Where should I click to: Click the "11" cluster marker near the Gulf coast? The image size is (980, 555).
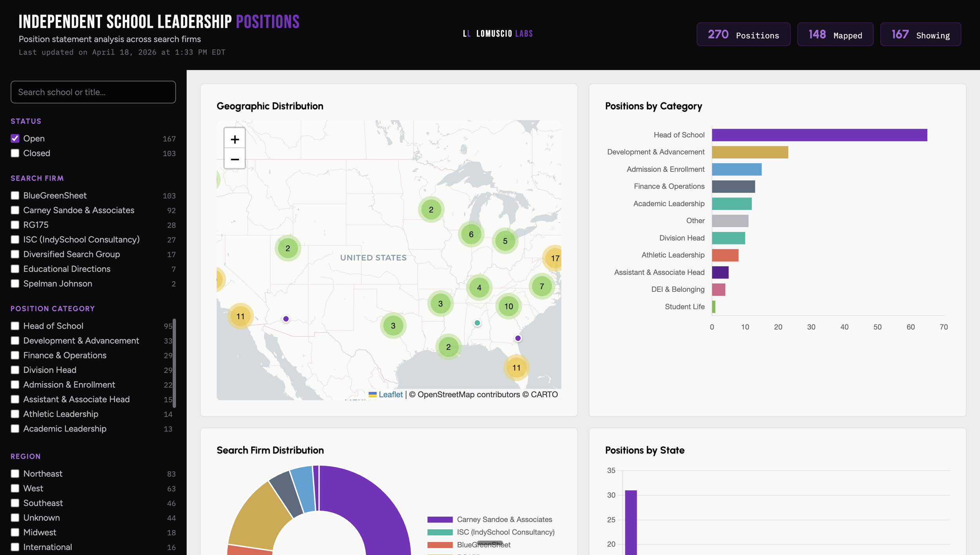tap(516, 368)
